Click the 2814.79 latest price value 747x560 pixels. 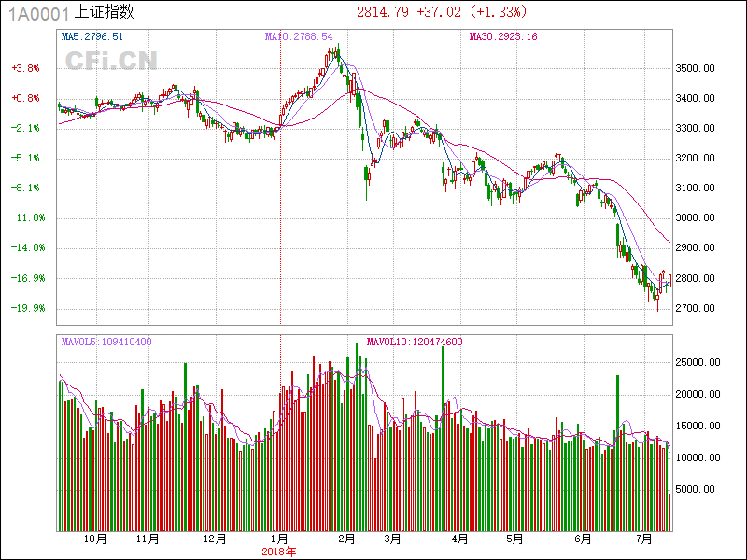pyautogui.click(x=383, y=12)
